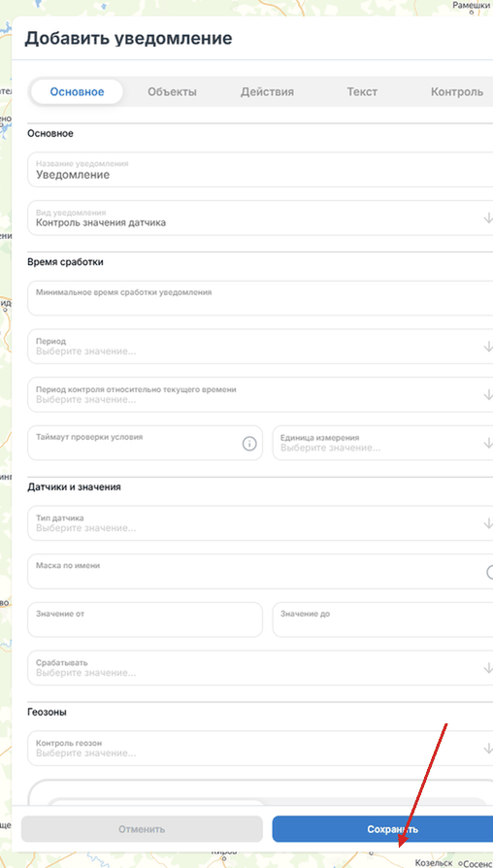Open the Период dropdown list

260,347
